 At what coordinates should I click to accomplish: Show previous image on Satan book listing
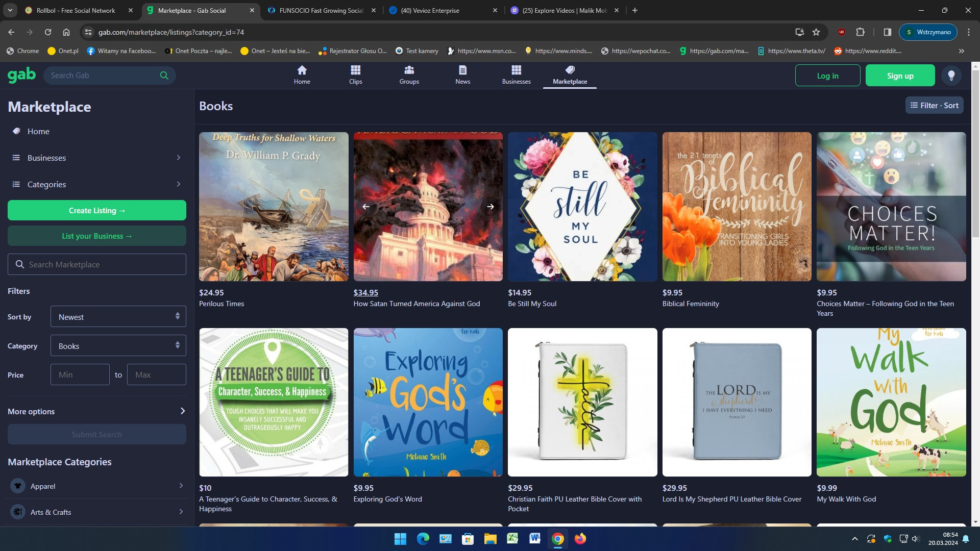point(365,207)
